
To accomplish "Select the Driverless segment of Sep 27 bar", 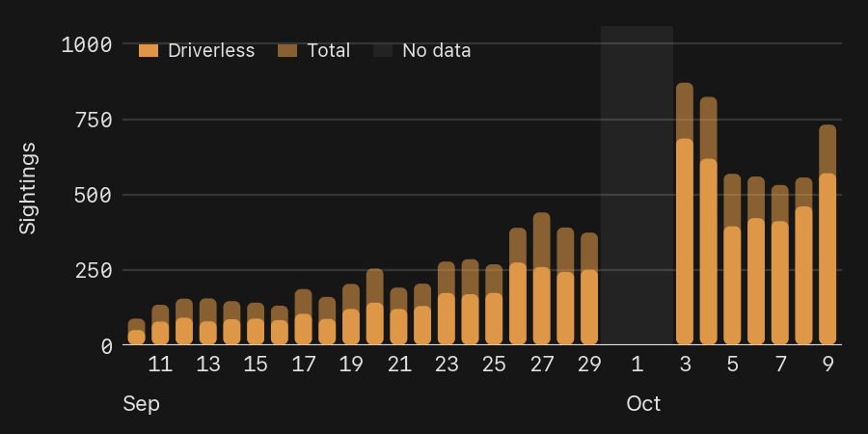I will coord(542,306).
